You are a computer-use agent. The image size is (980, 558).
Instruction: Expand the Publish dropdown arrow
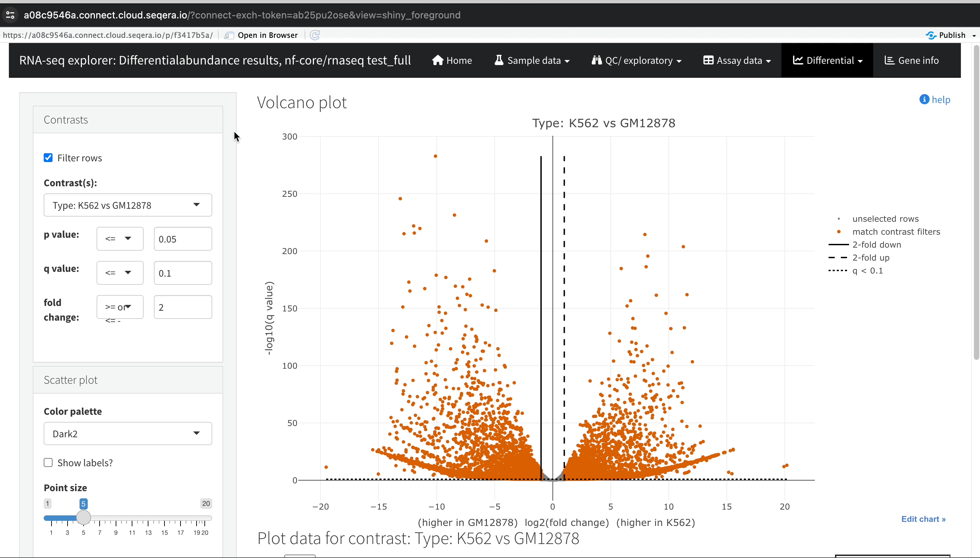click(974, 35)
